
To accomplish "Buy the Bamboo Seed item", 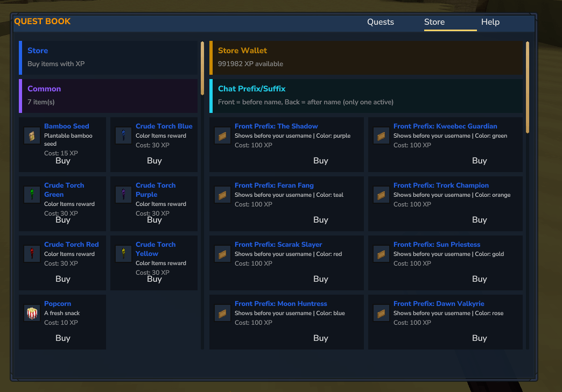I will pos(63,161).
